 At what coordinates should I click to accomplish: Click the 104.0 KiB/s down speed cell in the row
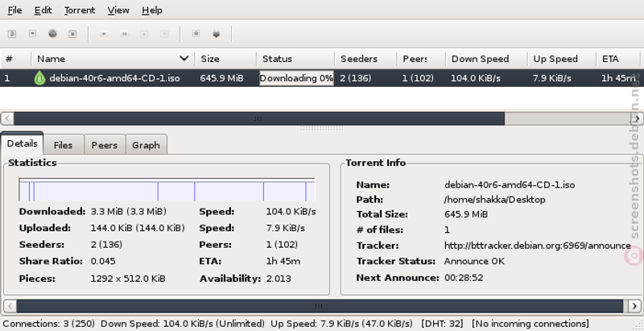click(x=476, y=78)
